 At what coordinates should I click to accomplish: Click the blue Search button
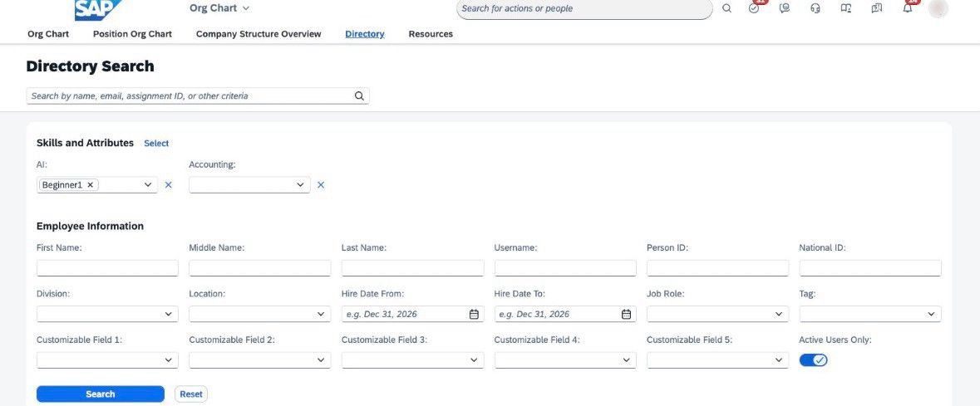[101, 394]
